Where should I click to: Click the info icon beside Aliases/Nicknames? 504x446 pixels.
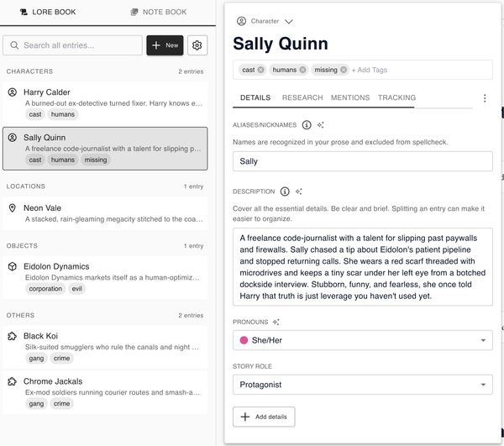(307, 124)
